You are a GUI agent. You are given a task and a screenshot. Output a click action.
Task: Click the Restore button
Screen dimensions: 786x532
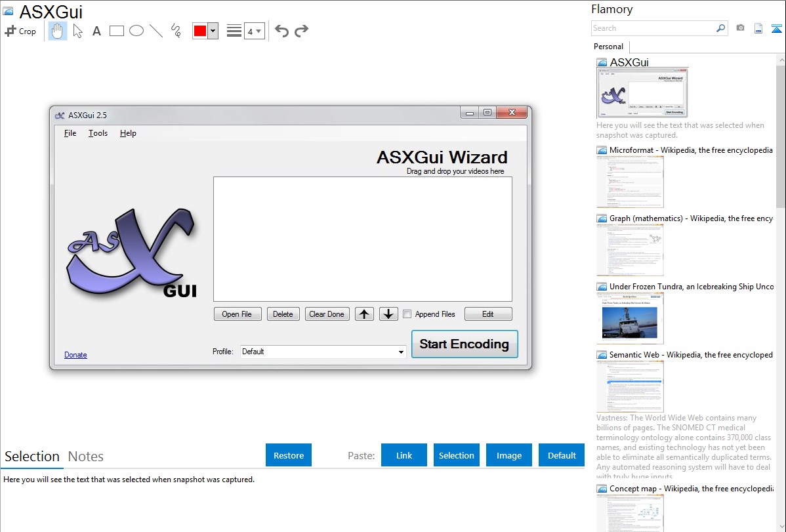tap(289, 455)
